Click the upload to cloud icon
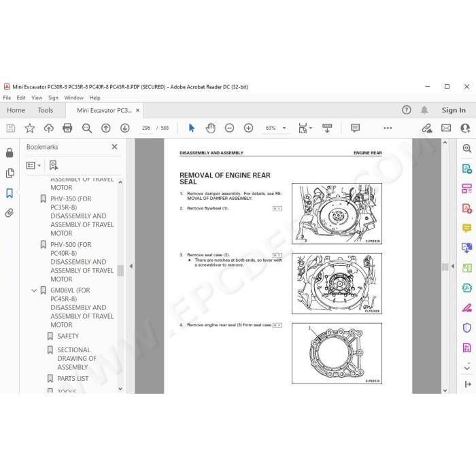The image size is (476, 476). pos(48,128)
